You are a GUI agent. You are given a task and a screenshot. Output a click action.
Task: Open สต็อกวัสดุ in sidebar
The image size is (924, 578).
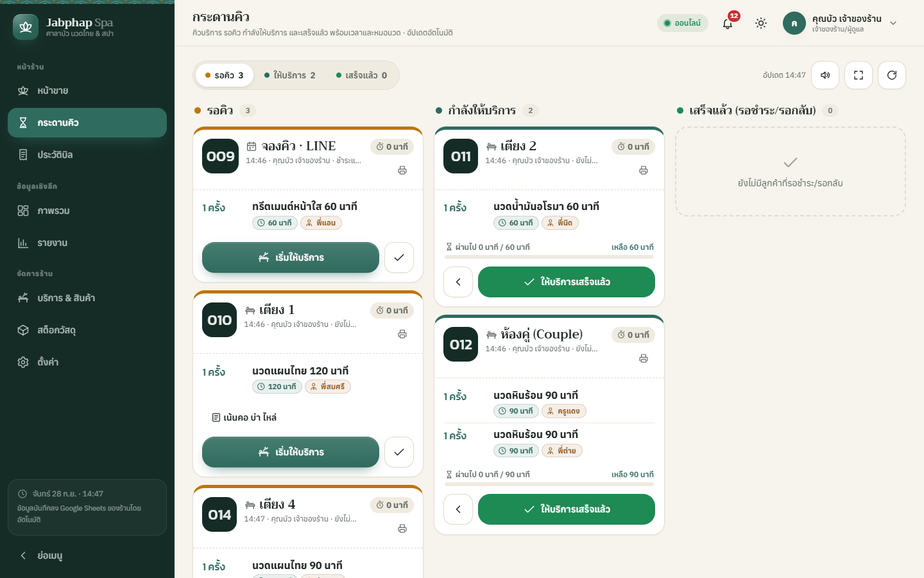[87, 330]
